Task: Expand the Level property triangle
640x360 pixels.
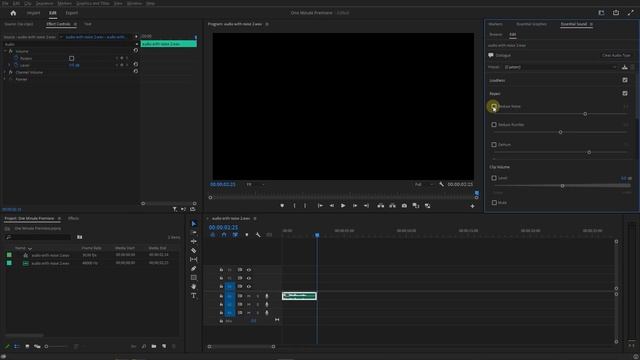Action: tap(9, 65)
